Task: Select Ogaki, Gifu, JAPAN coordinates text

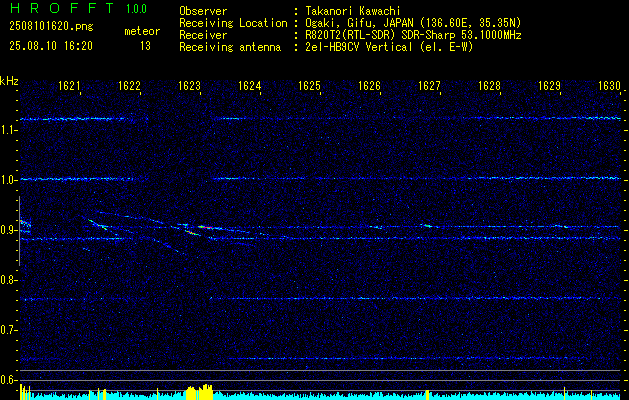Action: pos(413,23)
